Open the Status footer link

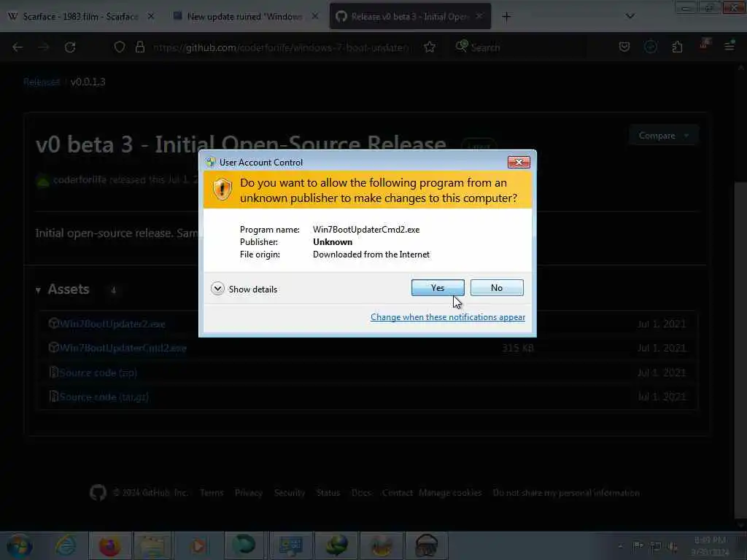328,493
